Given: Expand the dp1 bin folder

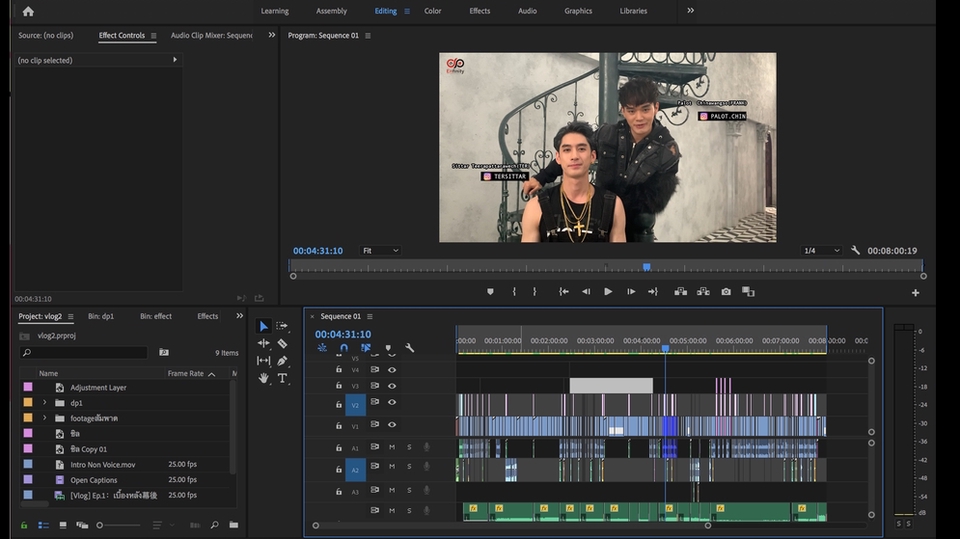Looking at the screenshot, I should tap(44, 403).
